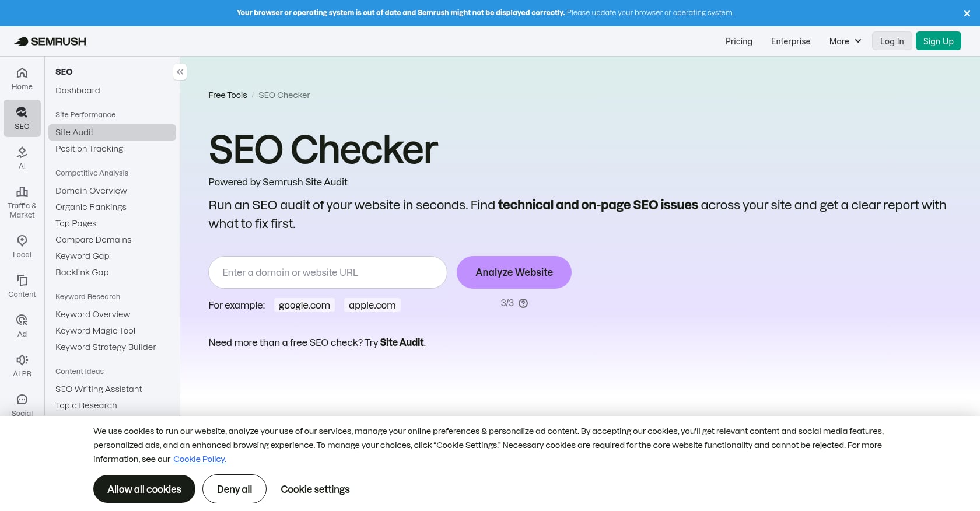This screenshot has height=511, width=980.
Task: Open Keyword Gap
Action: (112, 256)
